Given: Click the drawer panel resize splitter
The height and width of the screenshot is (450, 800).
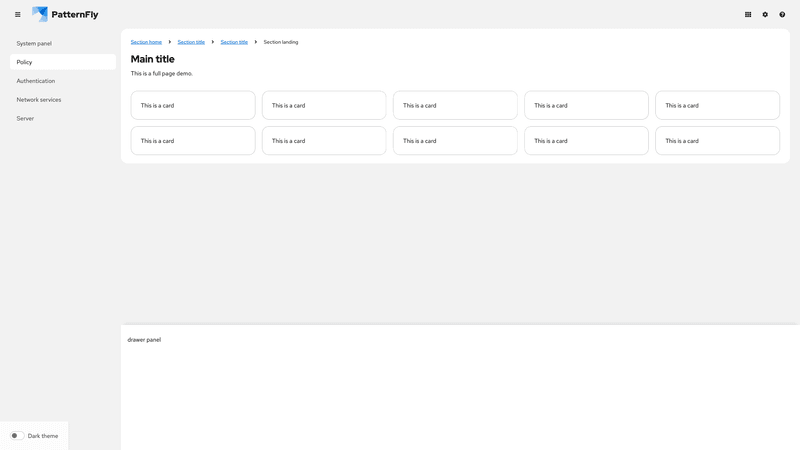Looking at the screenshot, I should point(460,324).
